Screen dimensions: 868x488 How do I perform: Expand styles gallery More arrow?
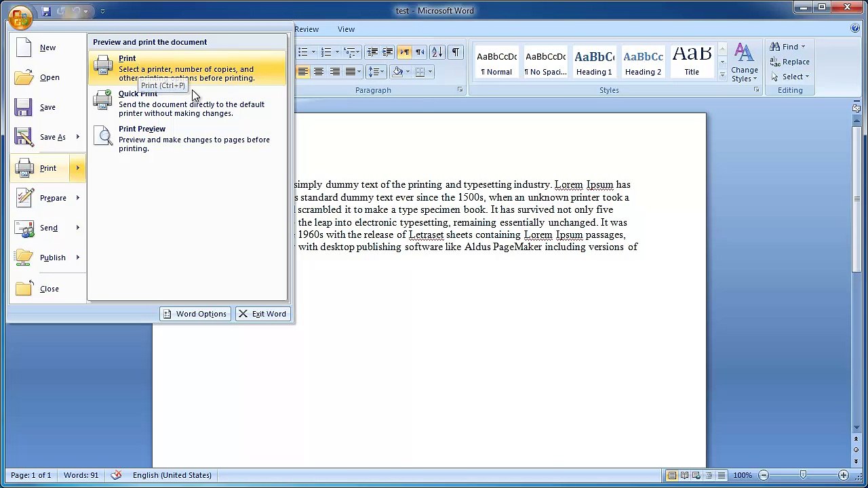click(x=722, y=74)
